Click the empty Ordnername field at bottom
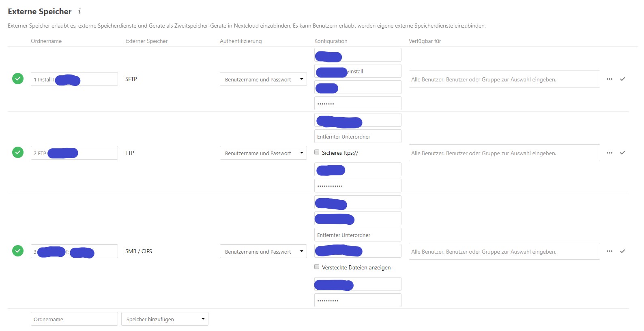 point(74,319)
